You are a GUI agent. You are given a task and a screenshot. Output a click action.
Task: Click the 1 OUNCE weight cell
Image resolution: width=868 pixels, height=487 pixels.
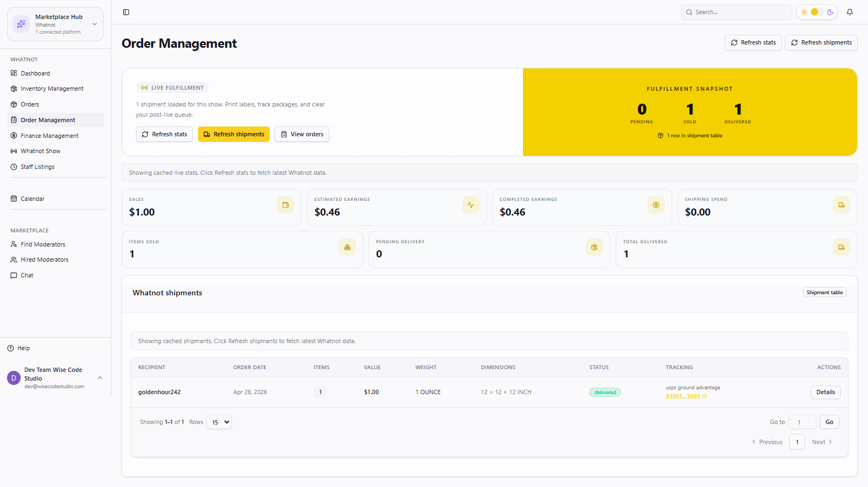click(x=428, y=392)
